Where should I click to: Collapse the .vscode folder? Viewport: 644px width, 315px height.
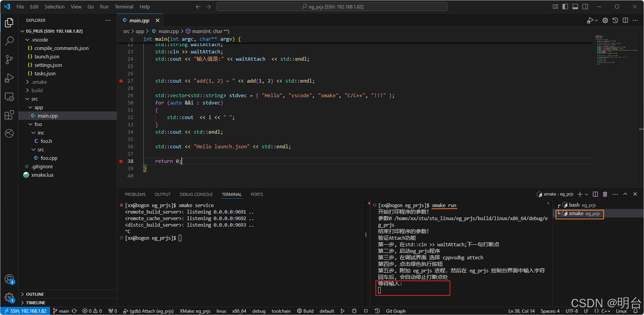tap(68, 40)
